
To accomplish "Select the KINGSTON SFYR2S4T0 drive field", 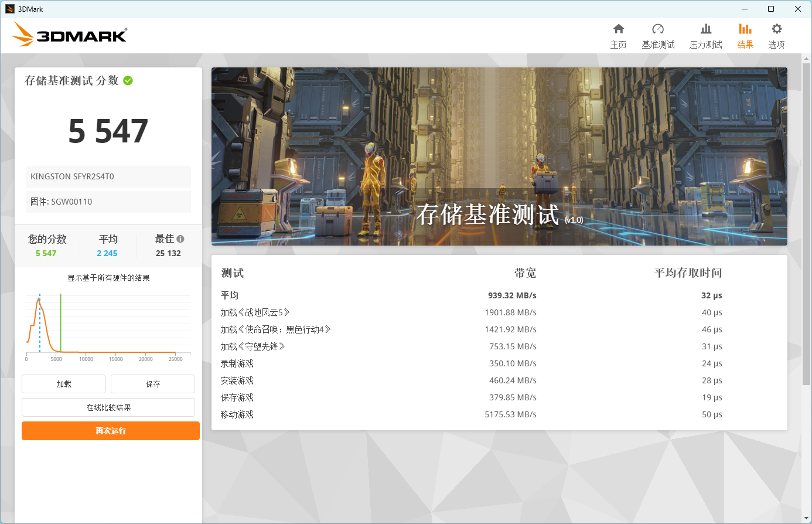I will click(x=108, y=176).
